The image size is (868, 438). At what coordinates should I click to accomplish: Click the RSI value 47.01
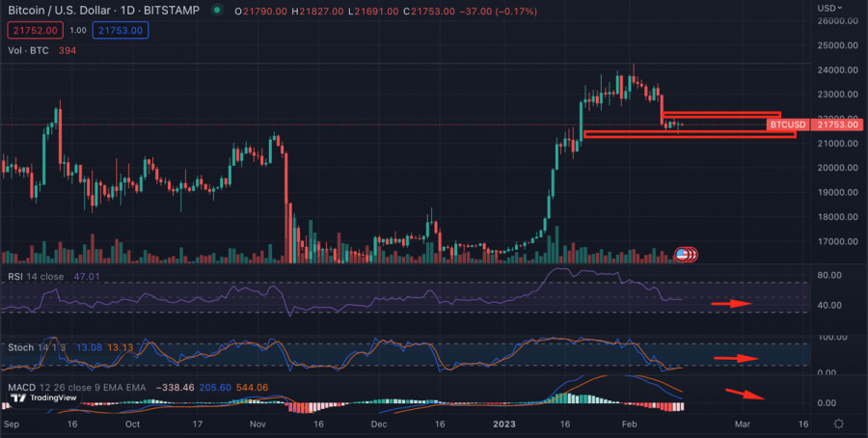[87, 276]
